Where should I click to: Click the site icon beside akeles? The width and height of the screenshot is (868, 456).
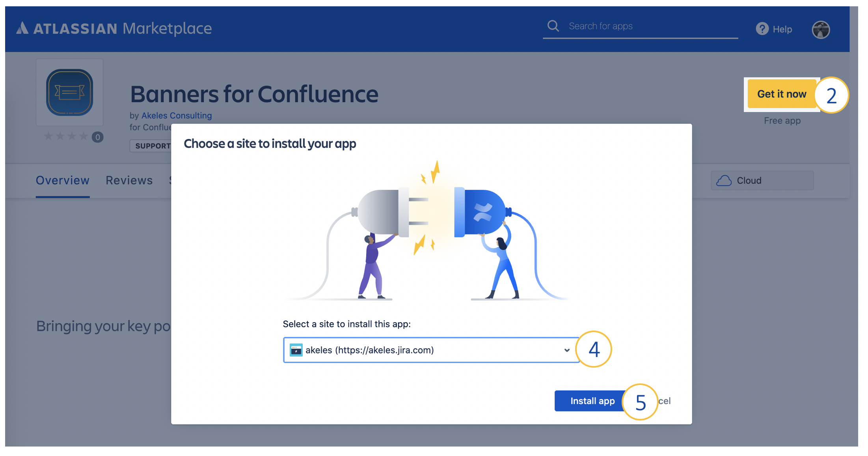coord(296,350)
